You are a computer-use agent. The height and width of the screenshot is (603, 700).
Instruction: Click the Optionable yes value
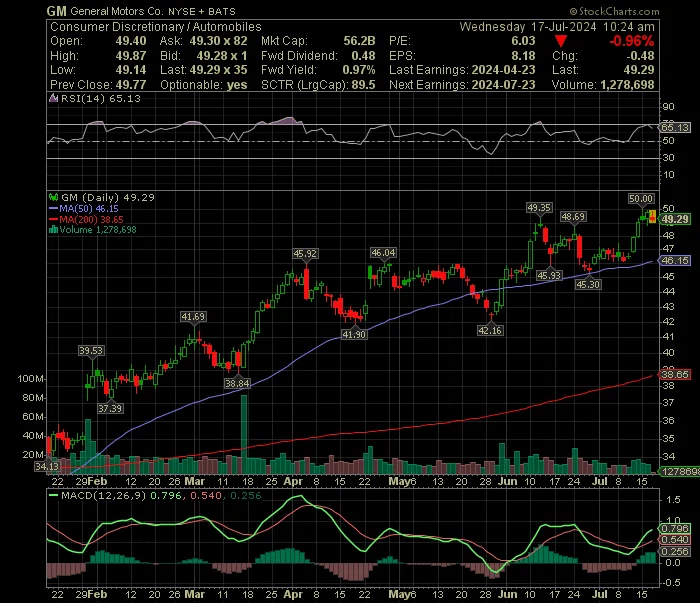click(237, 85)
